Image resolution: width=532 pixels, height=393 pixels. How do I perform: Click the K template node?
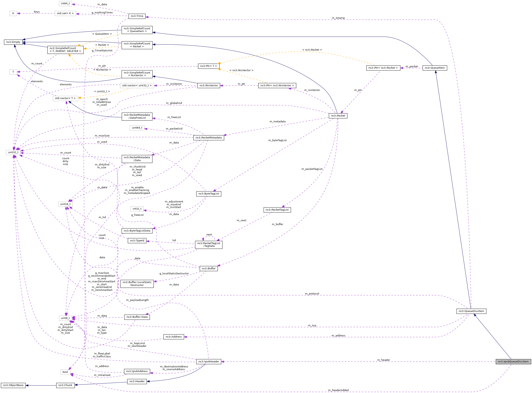click(x=13, y=14)
